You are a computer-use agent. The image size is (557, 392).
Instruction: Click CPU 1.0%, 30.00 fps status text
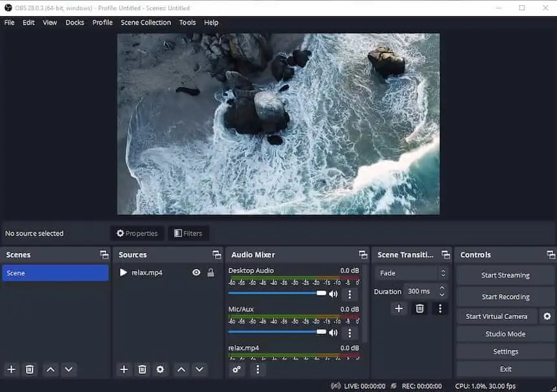(485, 386)
